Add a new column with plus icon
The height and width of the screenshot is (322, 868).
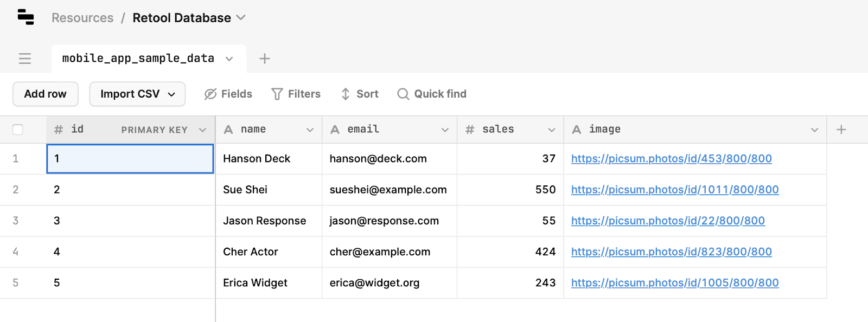click(841, 130)
